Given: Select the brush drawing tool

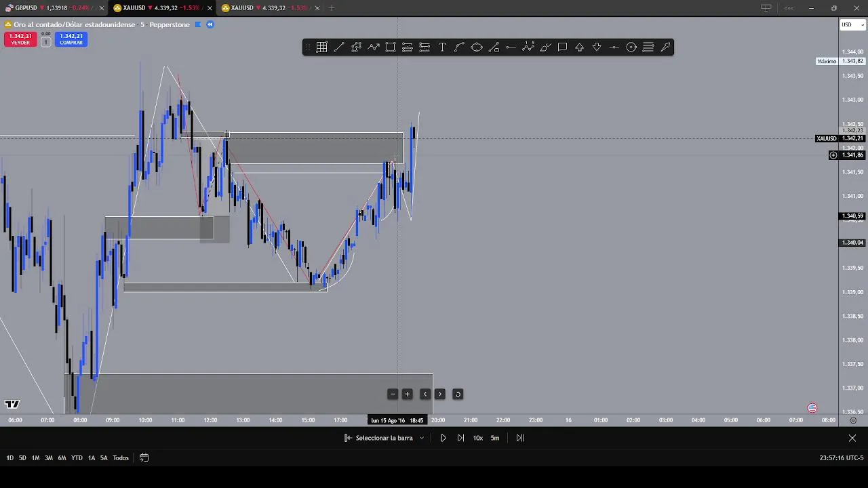Looking at the screenshot, I should coord(545,47).
